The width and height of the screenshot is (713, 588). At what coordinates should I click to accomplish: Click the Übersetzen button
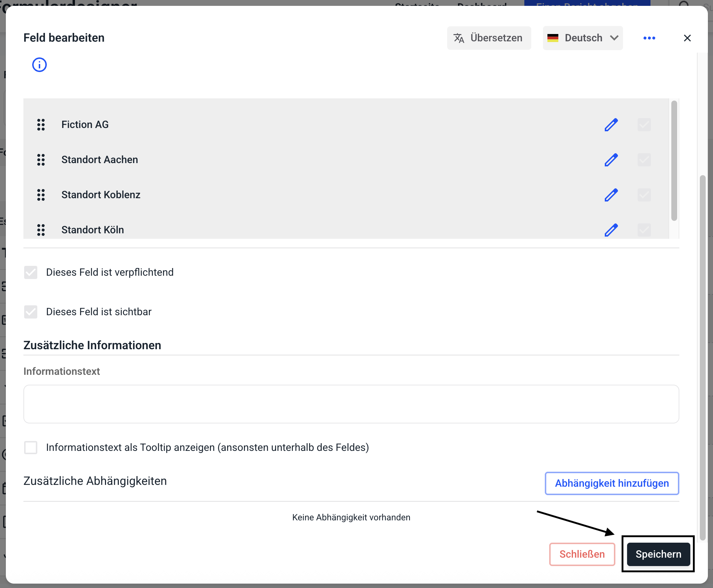(x=488, y=38)
